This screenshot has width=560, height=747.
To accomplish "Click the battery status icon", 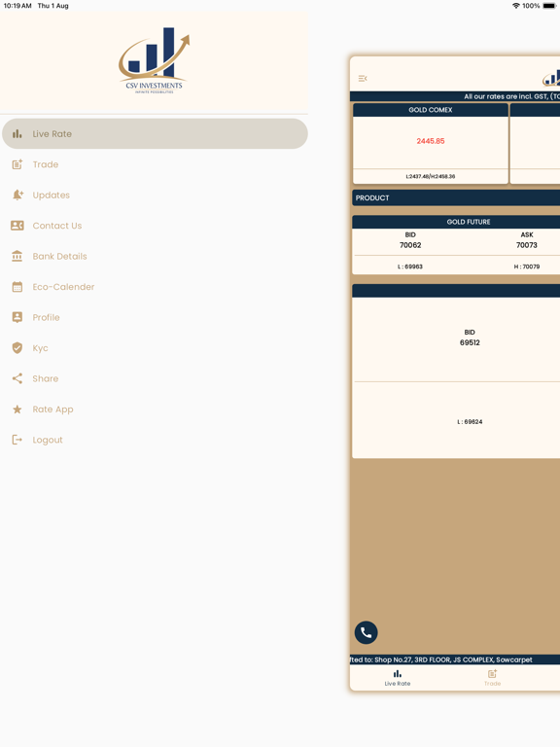I will (x=549, y=6).
